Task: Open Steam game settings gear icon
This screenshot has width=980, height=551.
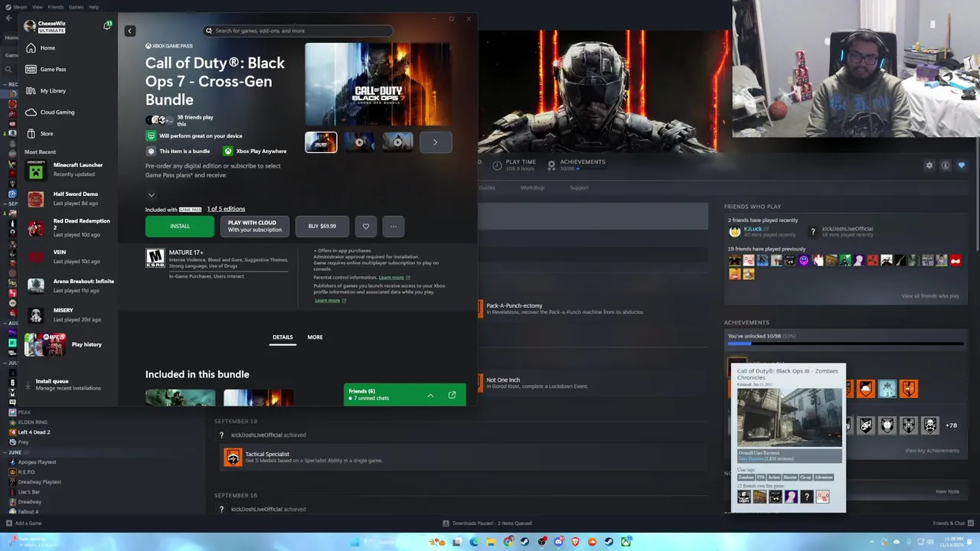Action: (x=929, y=165)
